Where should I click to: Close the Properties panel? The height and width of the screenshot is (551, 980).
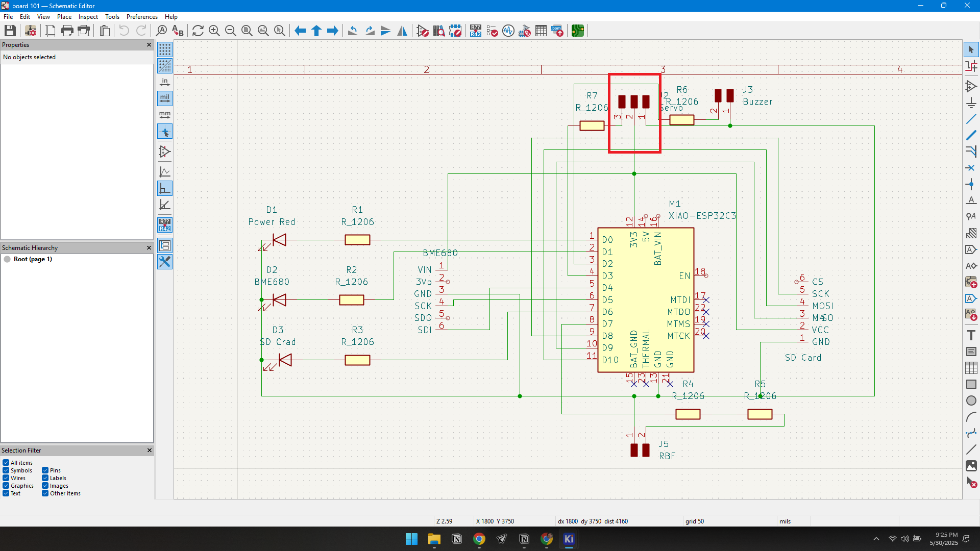[x=149, y=45]
